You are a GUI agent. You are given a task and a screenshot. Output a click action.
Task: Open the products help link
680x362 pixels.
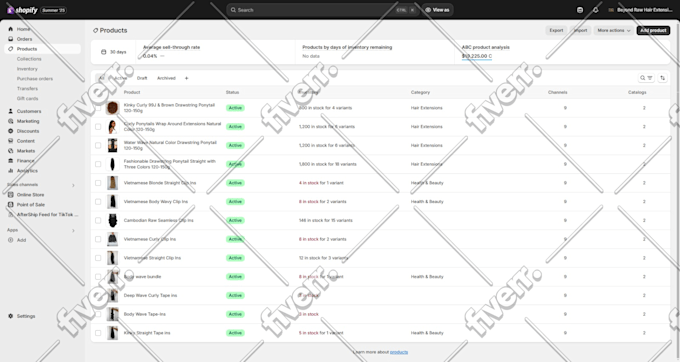[399, 352]
